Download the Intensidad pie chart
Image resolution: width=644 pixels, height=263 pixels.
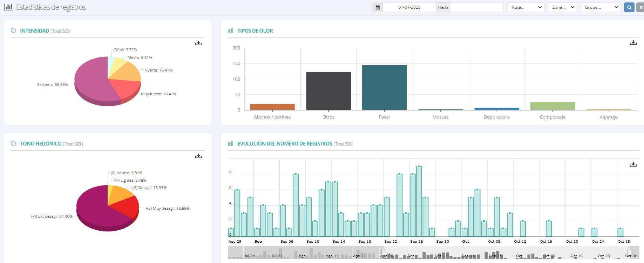click(198, 43)
